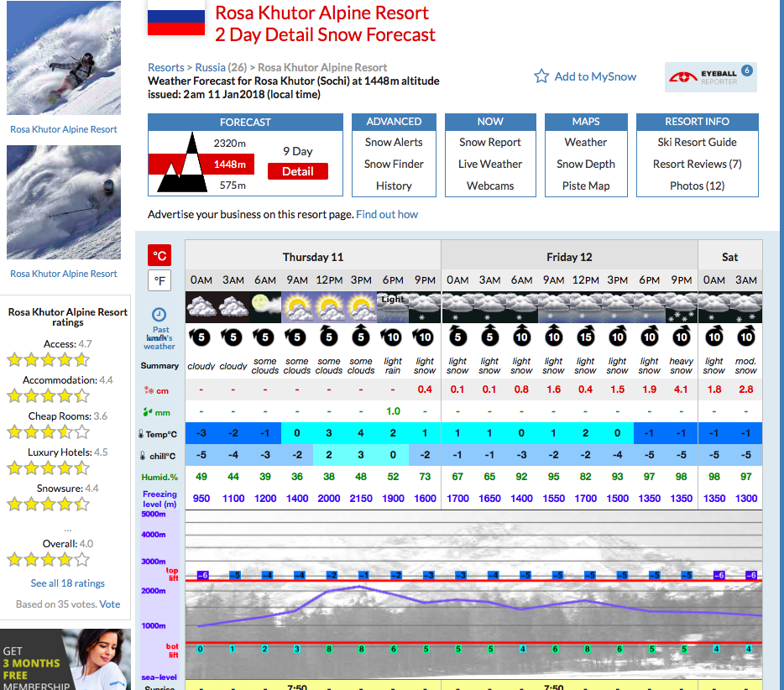Open the top Rosa Khutor skier photo
784x690 pixels.
click(x=64, y=58)
